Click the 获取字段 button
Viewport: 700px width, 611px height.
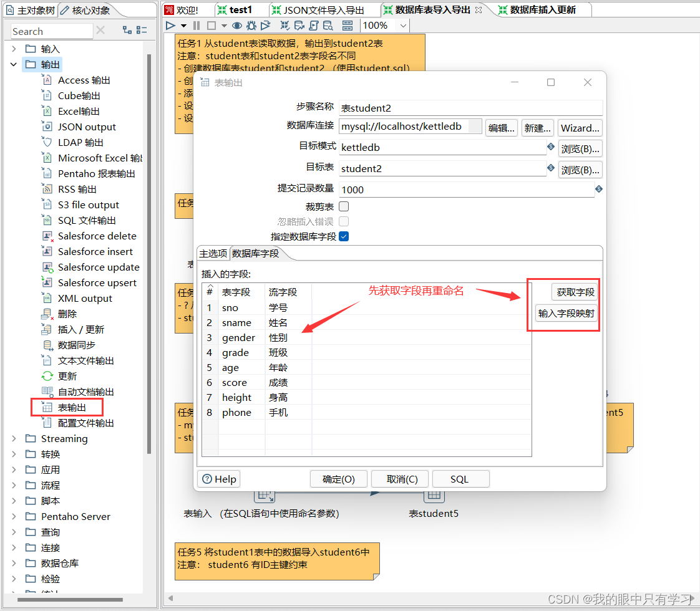point(575,292)
